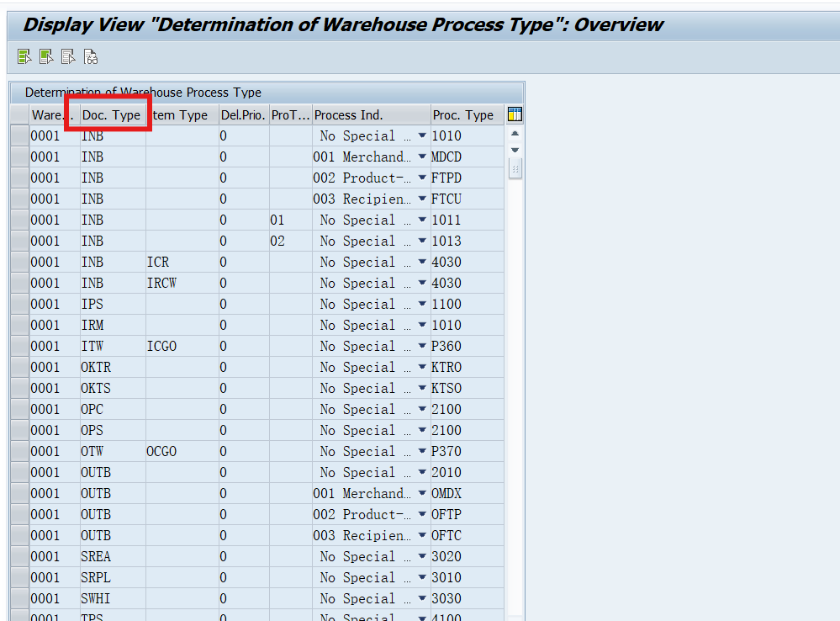Click the scroll-up arrow above the scrollbar
Image resolution: width=840 pixels, height=621 pixels.
tap(514, 132)
